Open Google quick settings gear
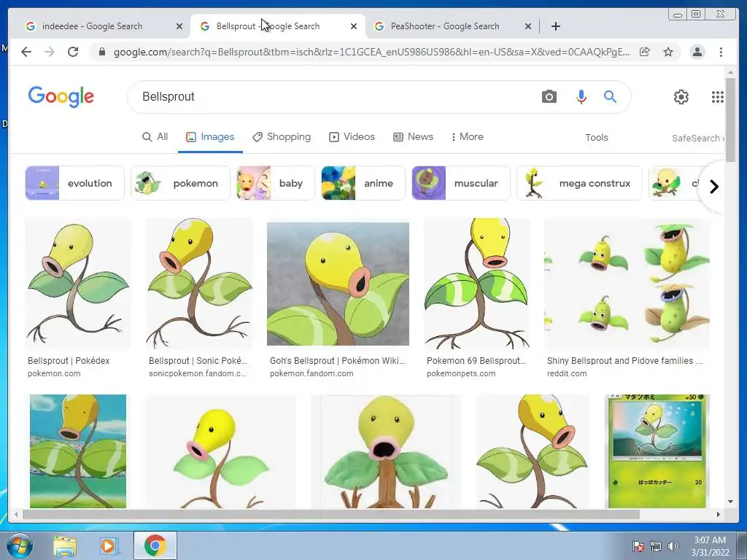747x560 pixels. [681, 97]
